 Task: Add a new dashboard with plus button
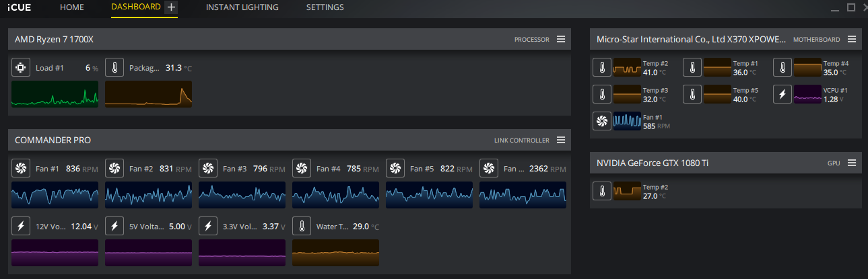click(171, 7)
